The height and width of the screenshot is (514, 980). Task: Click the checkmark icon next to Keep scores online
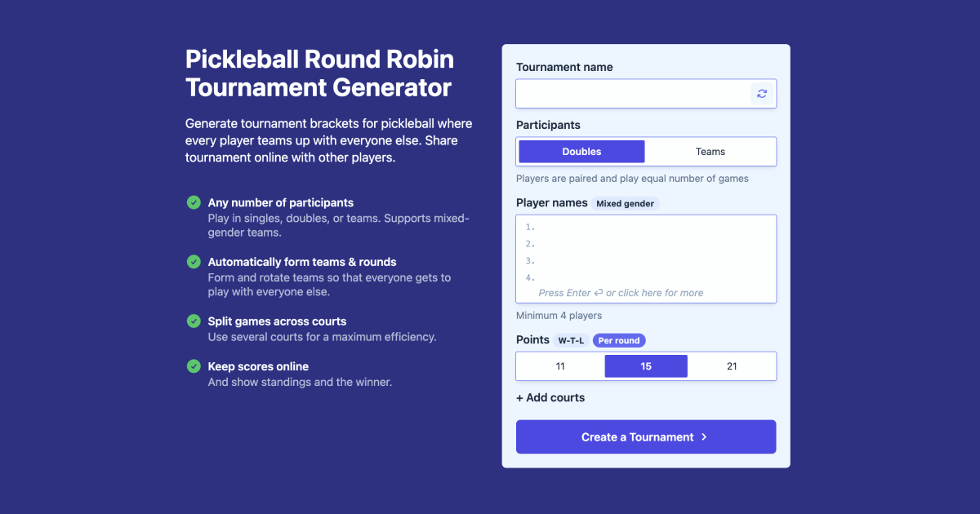[x=194, y=366]
